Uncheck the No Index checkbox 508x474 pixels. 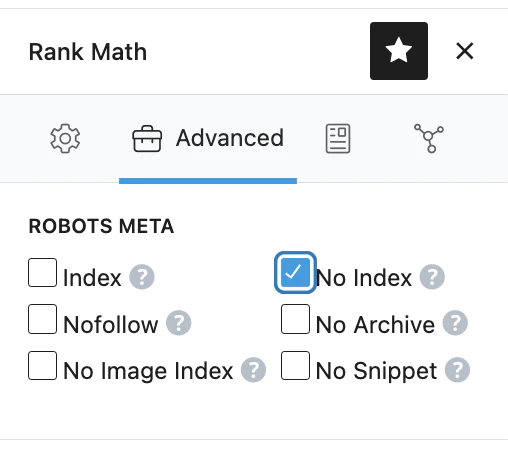point(295,272)
